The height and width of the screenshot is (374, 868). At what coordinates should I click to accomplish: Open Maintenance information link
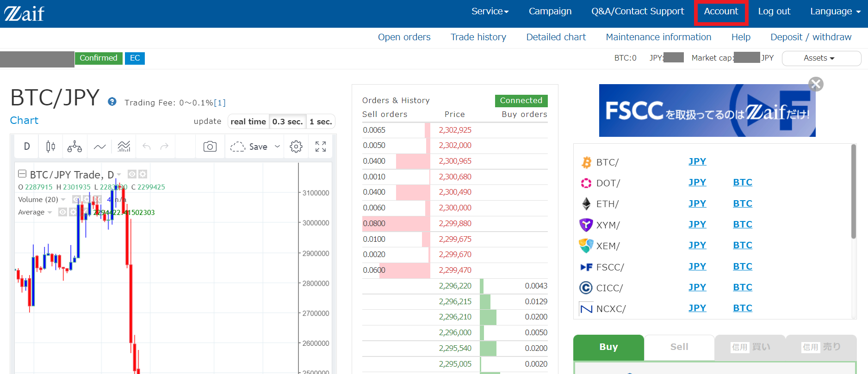[658, 37]
